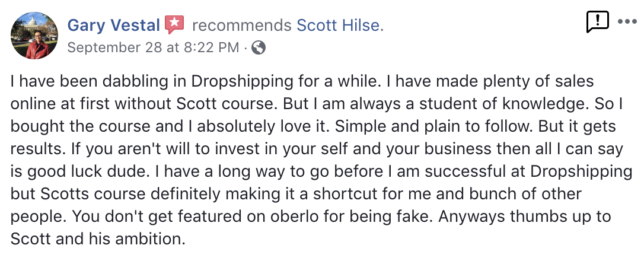Image resolution: width=644 pixels, height=261 pixels.
Task: Open the post options three-dot menu
Action: tap(627, 22)
